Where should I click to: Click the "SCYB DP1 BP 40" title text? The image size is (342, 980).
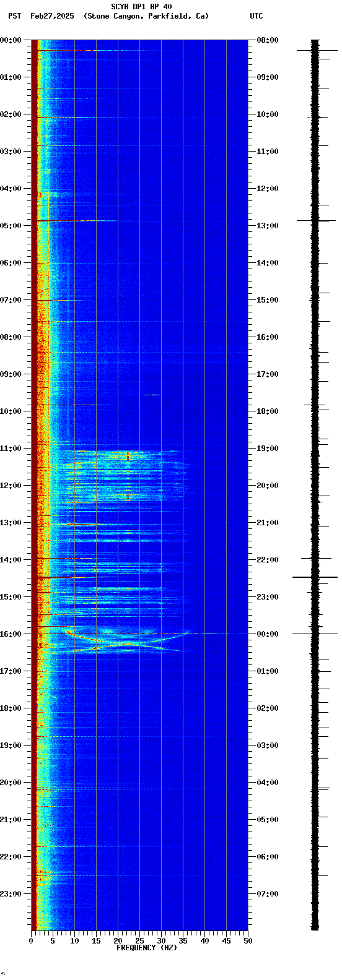(141, 7)
